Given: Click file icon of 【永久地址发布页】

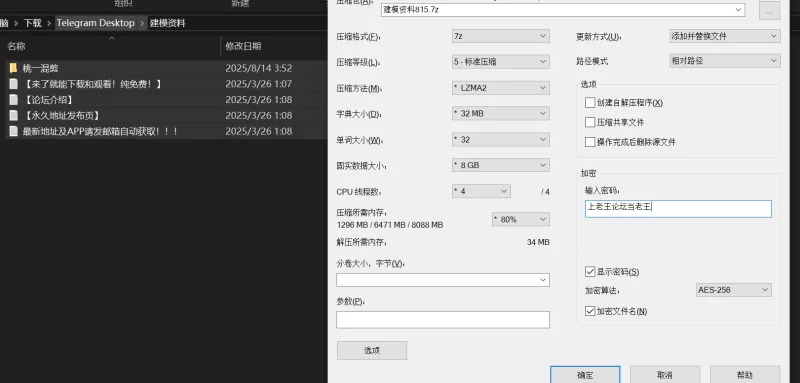Looking at the screenshot, I should [x=13, y=115].
